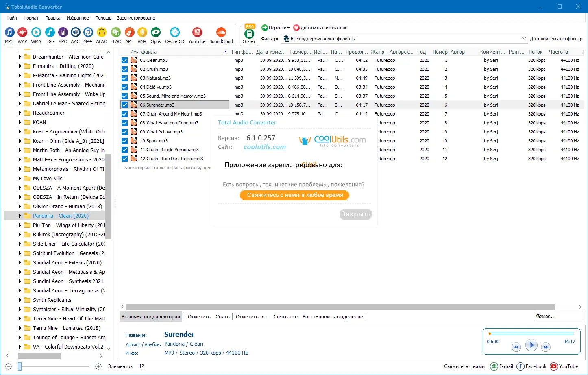Image resolution: width=588 pixels, height=375 pixels.
Task: Open Facebook link in status bar
Action: (x=531, y=366)
